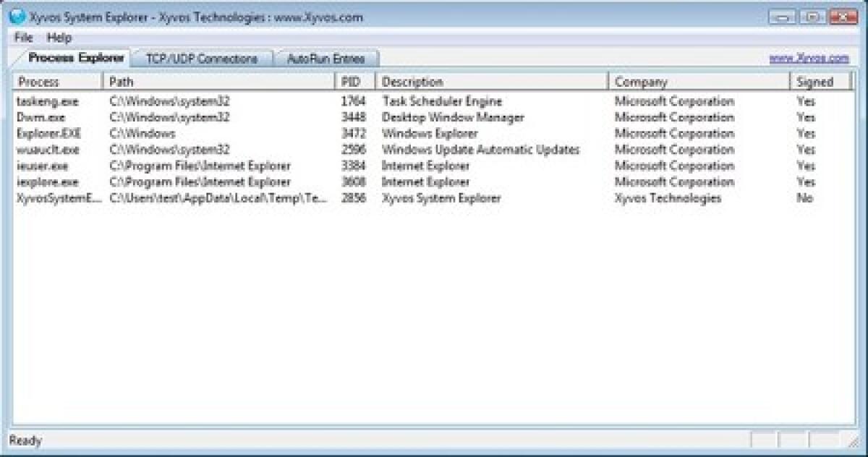Image resolution: width=868 pixels, height=457 pixels.
Task: Sort by the Company column header
Action: tap(699, 82)
